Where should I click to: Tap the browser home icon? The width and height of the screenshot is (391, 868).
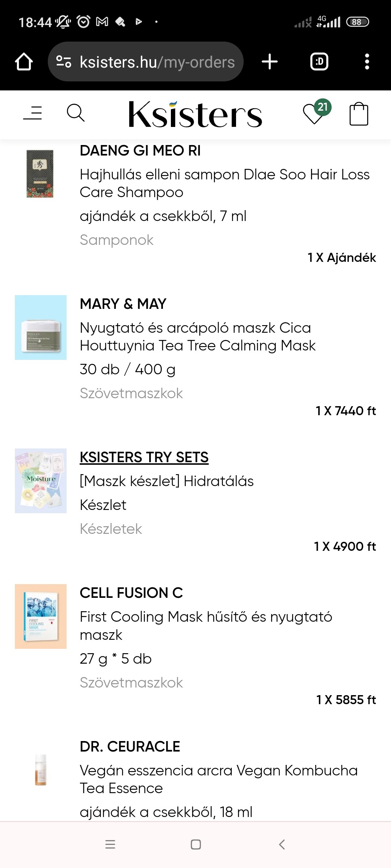click(x=24, y=62)
